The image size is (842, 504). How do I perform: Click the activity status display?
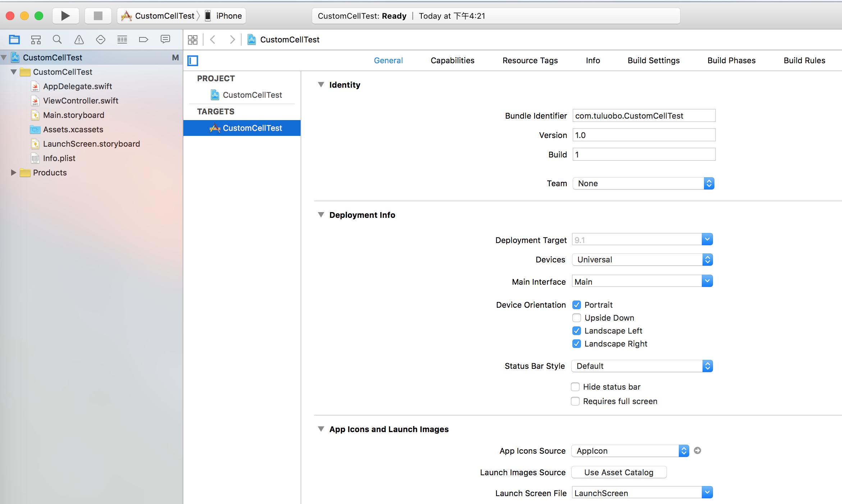[x=496, y=16]
